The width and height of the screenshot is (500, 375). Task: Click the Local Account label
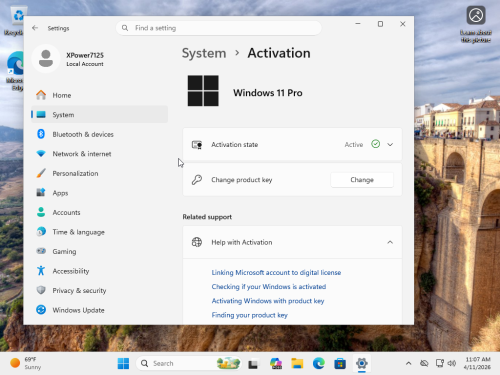(x=85, y=64)
